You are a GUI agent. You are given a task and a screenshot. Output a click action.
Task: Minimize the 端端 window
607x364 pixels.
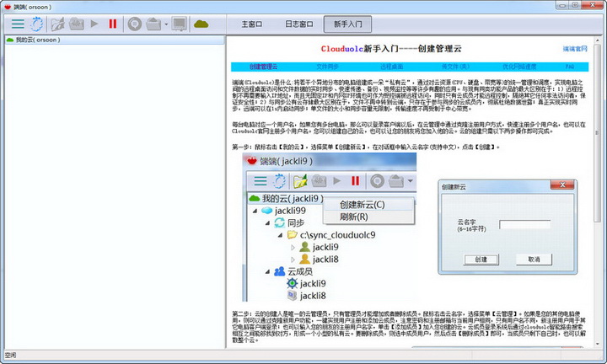pos(562,5)
